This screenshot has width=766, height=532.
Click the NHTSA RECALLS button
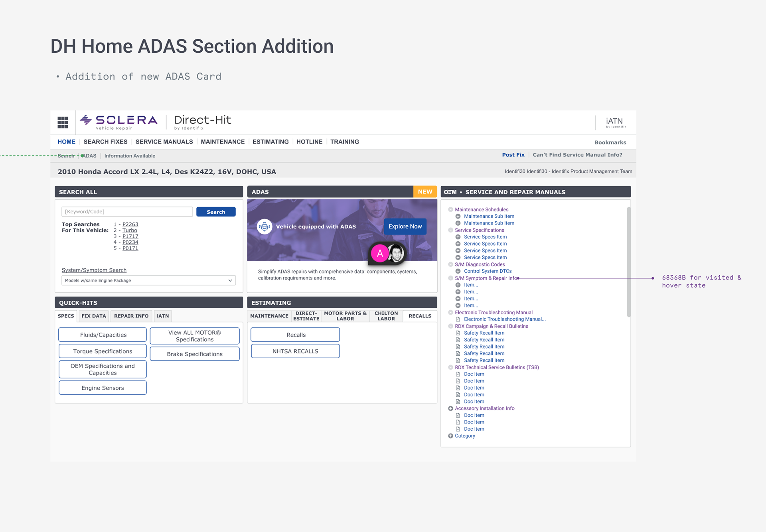tap(295, 351)
